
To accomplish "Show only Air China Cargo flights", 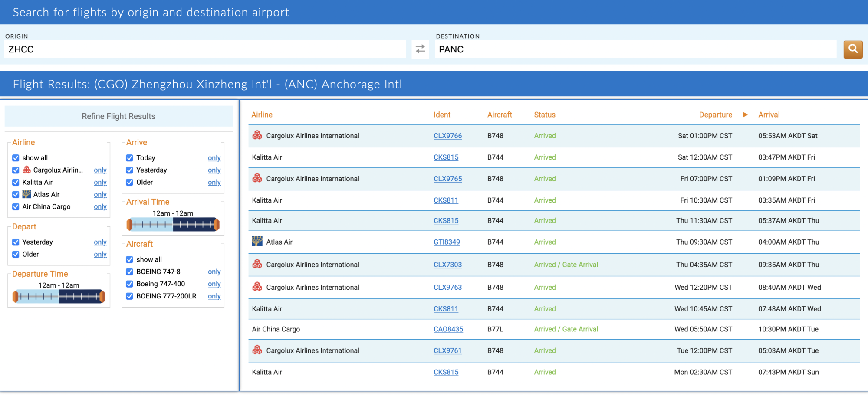I will [x=100, y=206].
